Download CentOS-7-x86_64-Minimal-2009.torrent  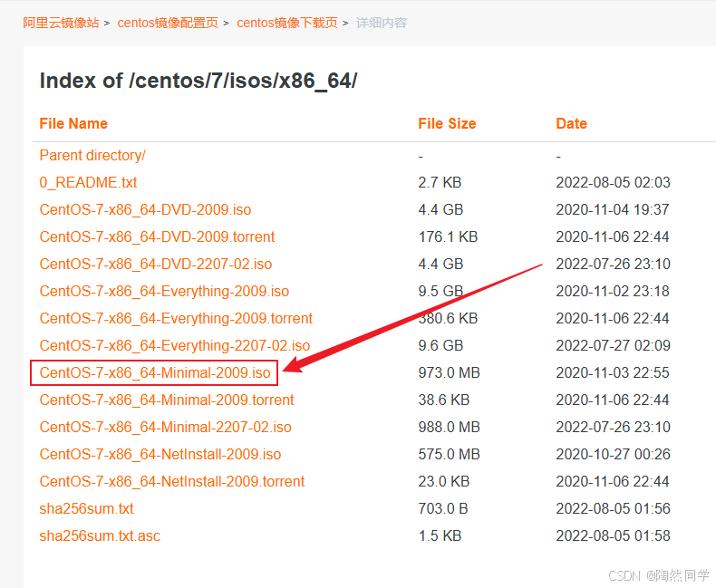coord(167,400)
